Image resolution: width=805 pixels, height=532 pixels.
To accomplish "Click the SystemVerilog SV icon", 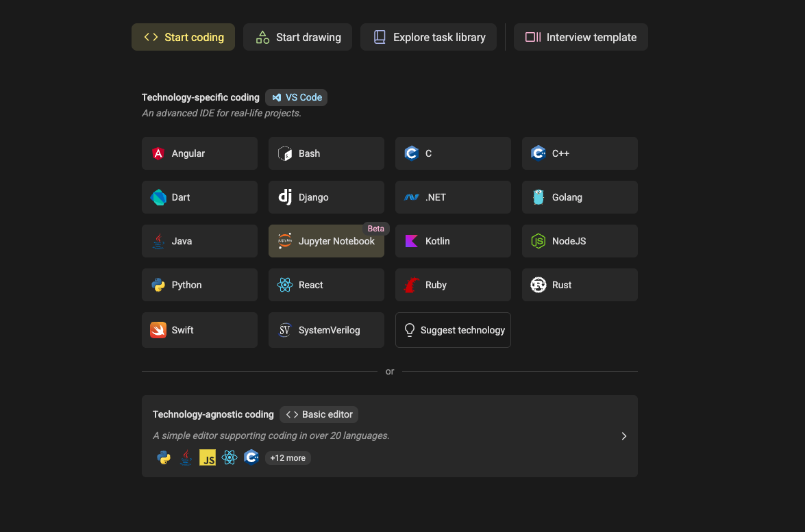I will 285,330.
